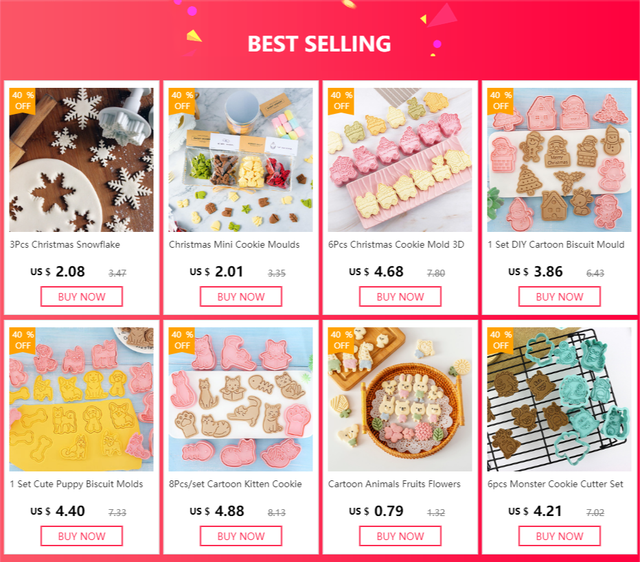The height and width of the screenshot is (562, 640).
Task: Open the 3Pcs Christmas Snowflake title link
Action: (x=65, y=244)
